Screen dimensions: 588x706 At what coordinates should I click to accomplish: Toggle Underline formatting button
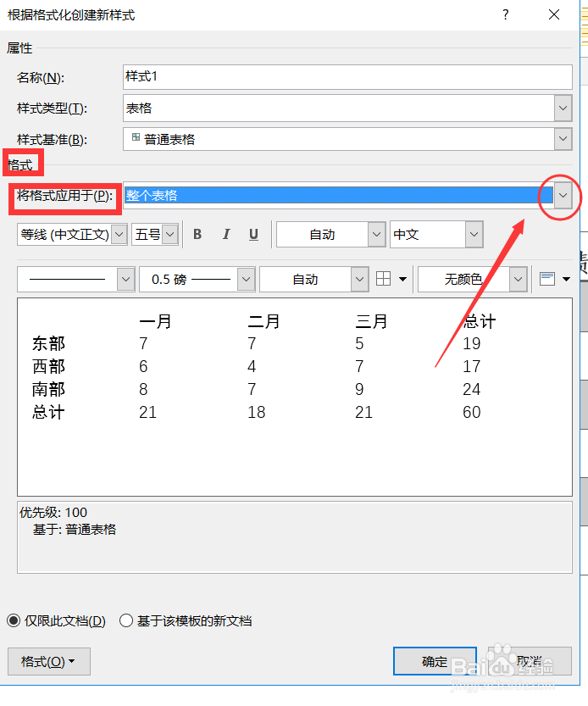click(x=253, y=234)
